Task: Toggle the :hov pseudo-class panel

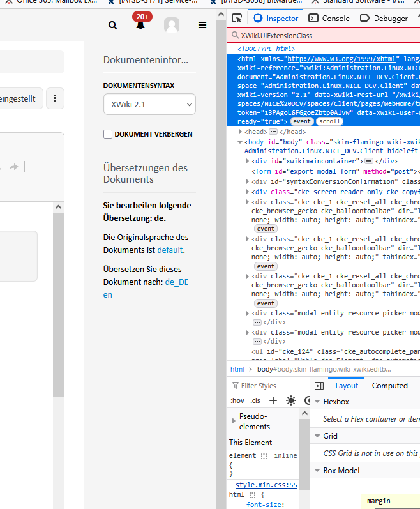Action: tap(237, 400)
